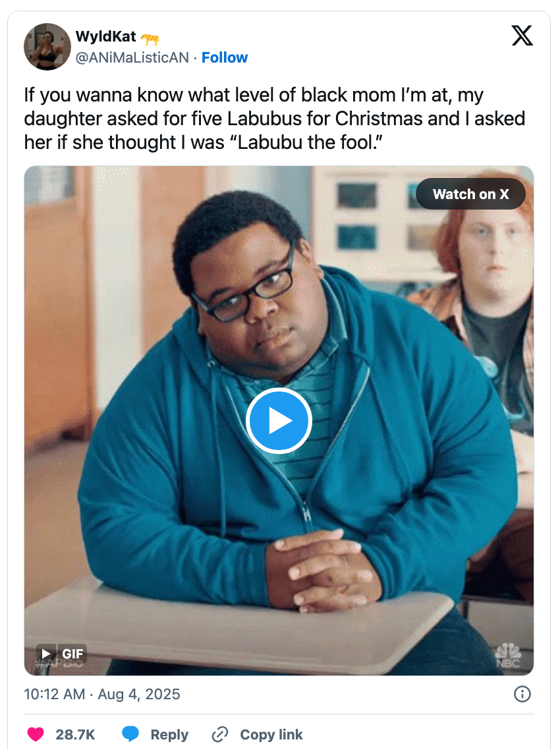The width and height of the screenshot is (560, 750).
Task: Click the blue reply bubble icon
Action: click(x=130, y=734)
